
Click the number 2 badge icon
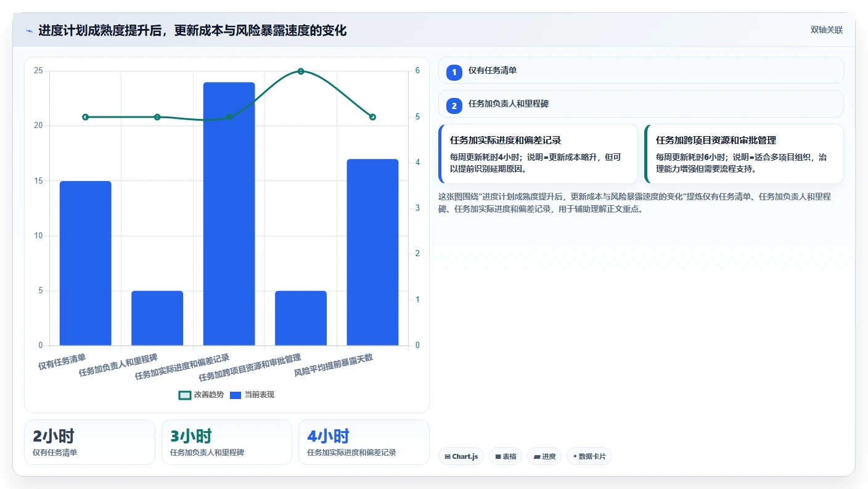point(454,106)
